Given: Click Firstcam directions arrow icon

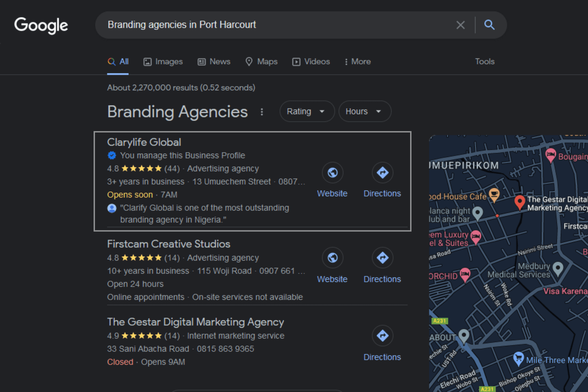Looking at the screenshot, I should [x=382, y=258].
